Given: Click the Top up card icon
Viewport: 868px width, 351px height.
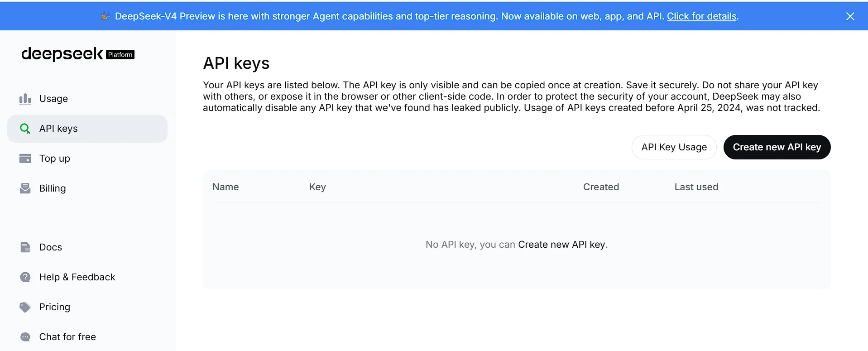Looking at the screenshot, I should [x=25, y=159].
